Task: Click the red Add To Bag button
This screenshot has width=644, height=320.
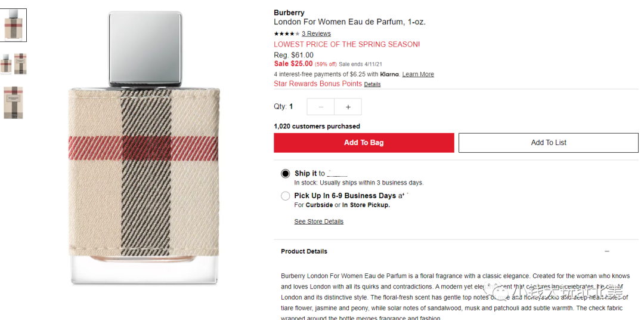Action: pyautogui.click(x=364, y=143)
